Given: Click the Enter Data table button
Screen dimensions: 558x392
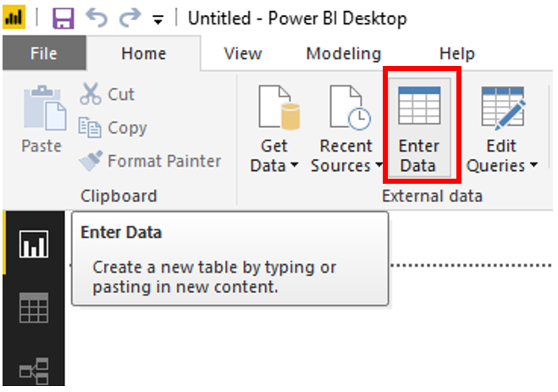Looking at the screenshot, I should [420, 128].
